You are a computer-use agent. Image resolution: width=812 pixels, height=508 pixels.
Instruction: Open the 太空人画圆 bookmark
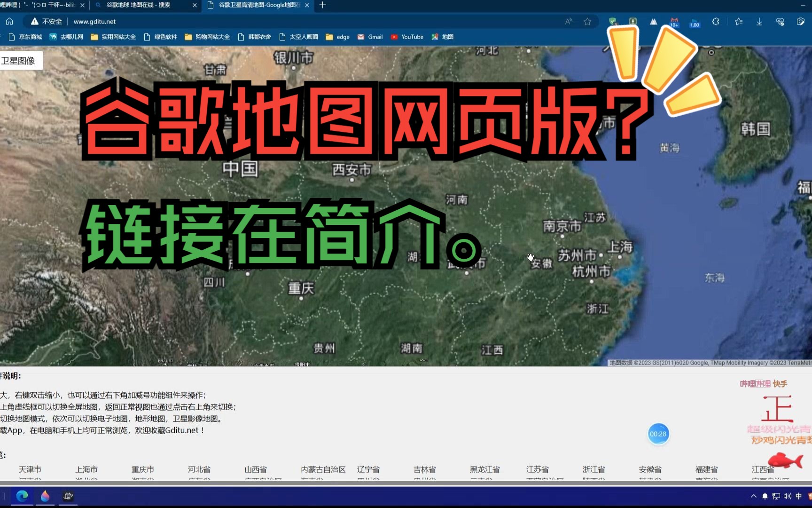tap(298, 37)
